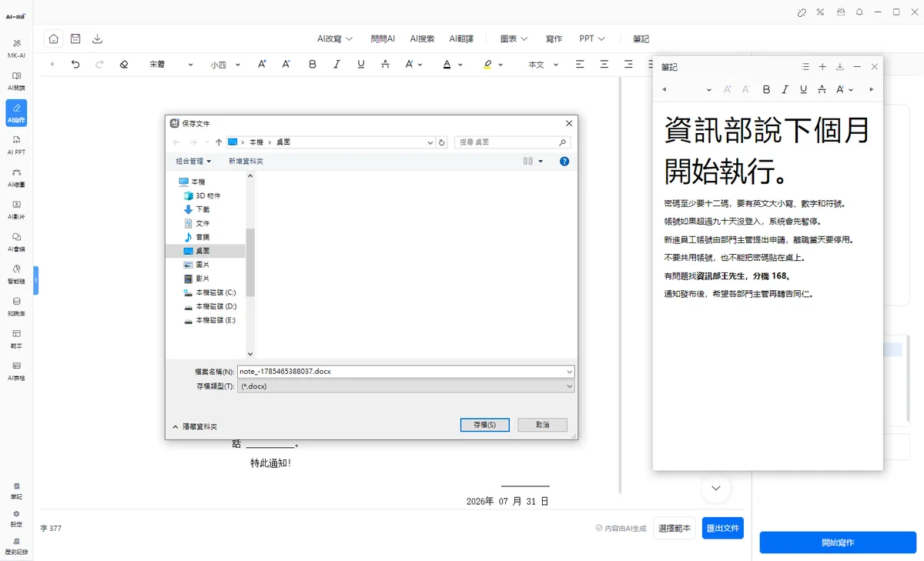The width and height of the screenshot is (924, 561).
Task: Click the notification bell icon
Action: (859, 12)
